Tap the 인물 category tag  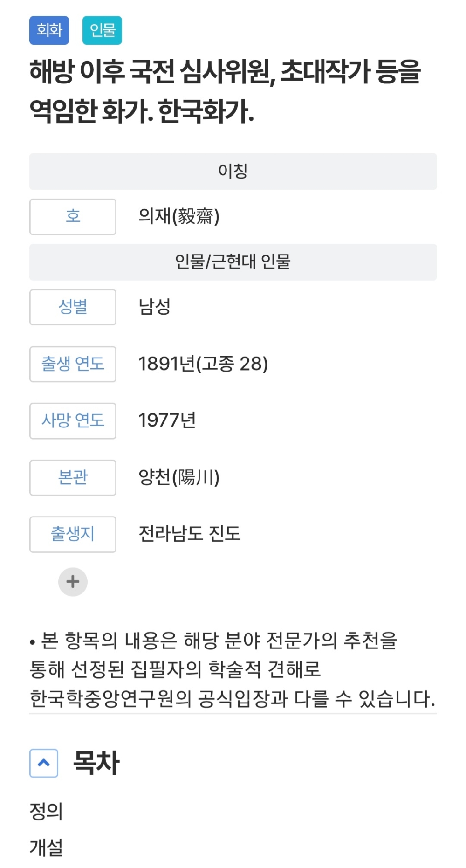pyautogui.click(x=102, y=30)
